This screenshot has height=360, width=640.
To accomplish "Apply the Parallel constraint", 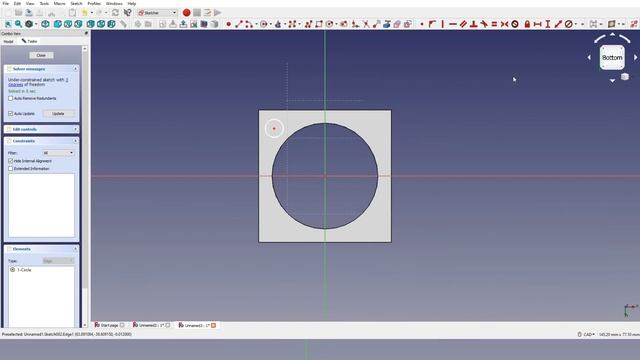I will [x=463, y=24].
